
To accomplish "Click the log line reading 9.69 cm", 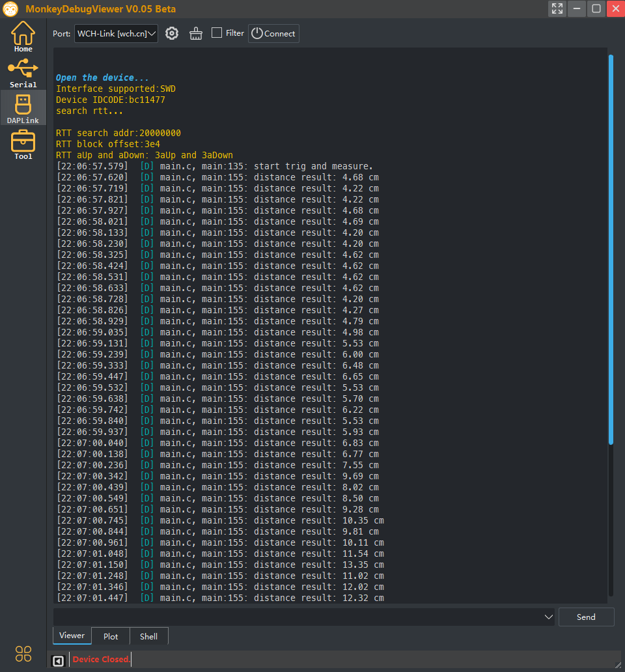I will (x=217, y=477).
